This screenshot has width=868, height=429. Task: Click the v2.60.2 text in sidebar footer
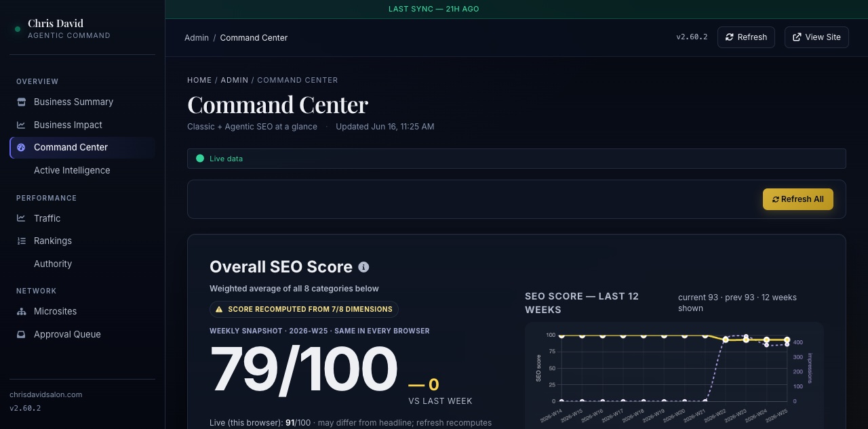click(25, 408)
